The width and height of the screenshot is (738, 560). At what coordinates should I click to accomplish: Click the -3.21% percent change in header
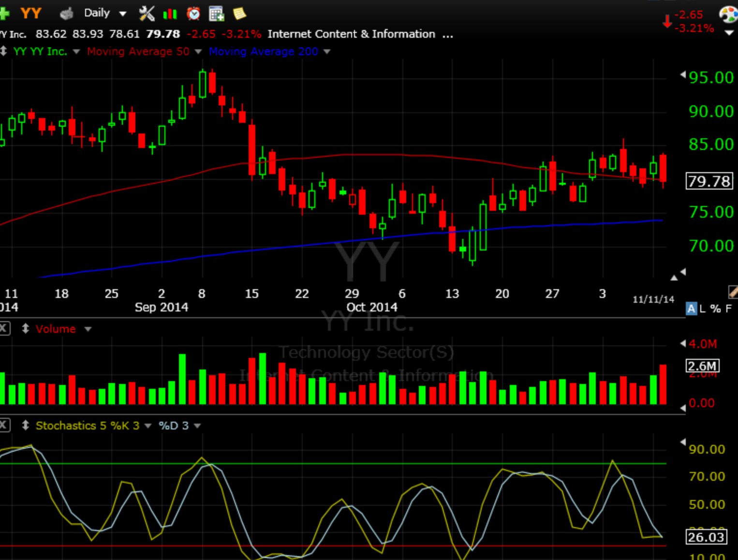click(x=241, y=34)
